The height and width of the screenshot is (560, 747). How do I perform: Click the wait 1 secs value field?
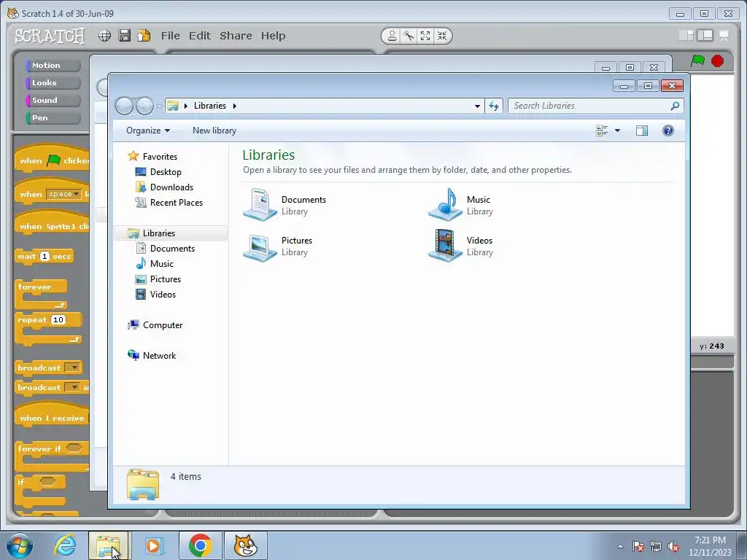coord(44,256)
